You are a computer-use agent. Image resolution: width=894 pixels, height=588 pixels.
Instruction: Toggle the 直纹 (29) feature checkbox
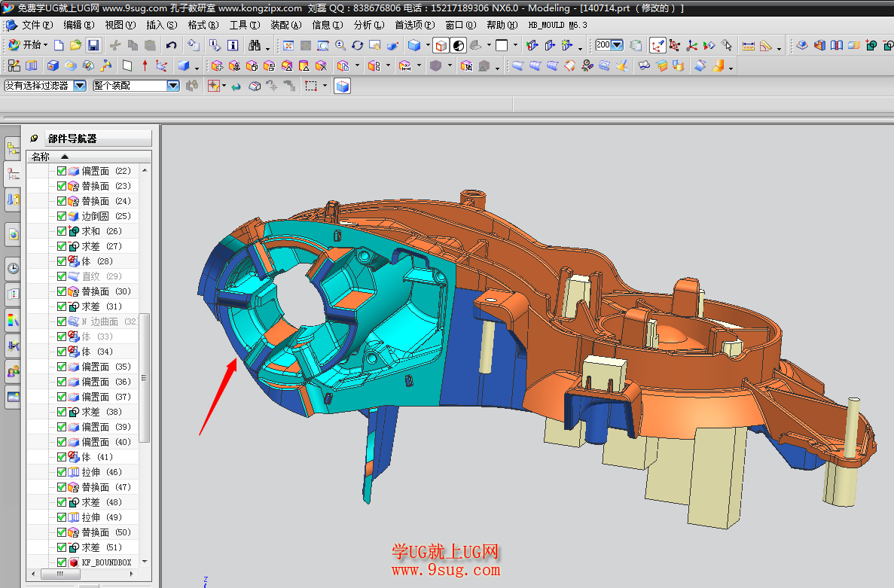pos(62,276)
